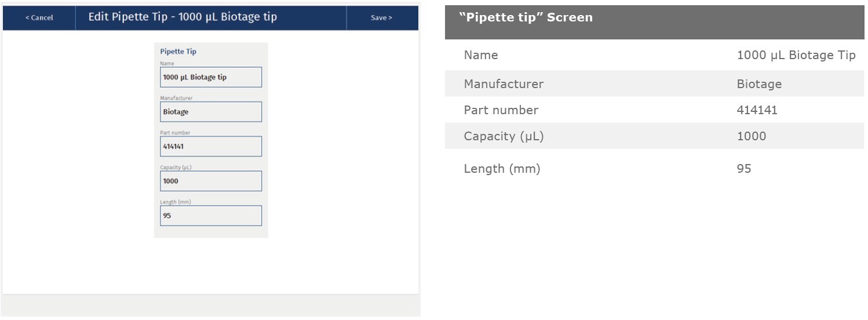Click the Edit Pipette Tip page title

(183, 17)
